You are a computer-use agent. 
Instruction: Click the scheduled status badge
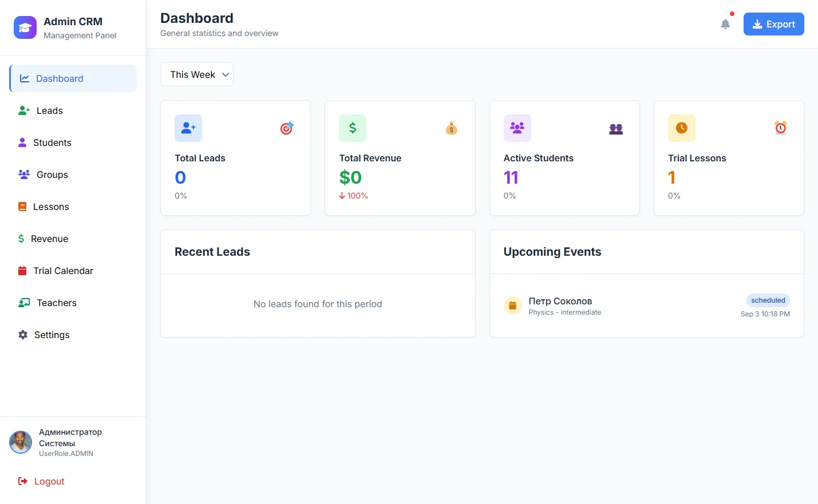click(x=768, y=300)
